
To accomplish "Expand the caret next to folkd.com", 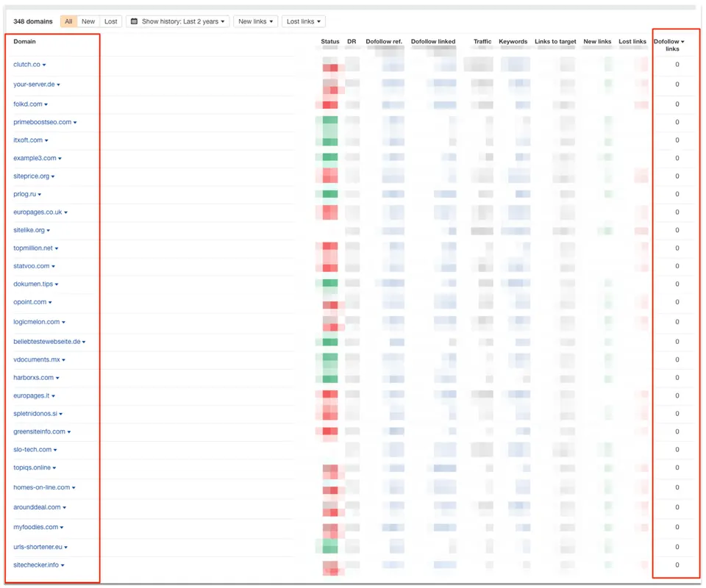I will [x=46, y=104].
